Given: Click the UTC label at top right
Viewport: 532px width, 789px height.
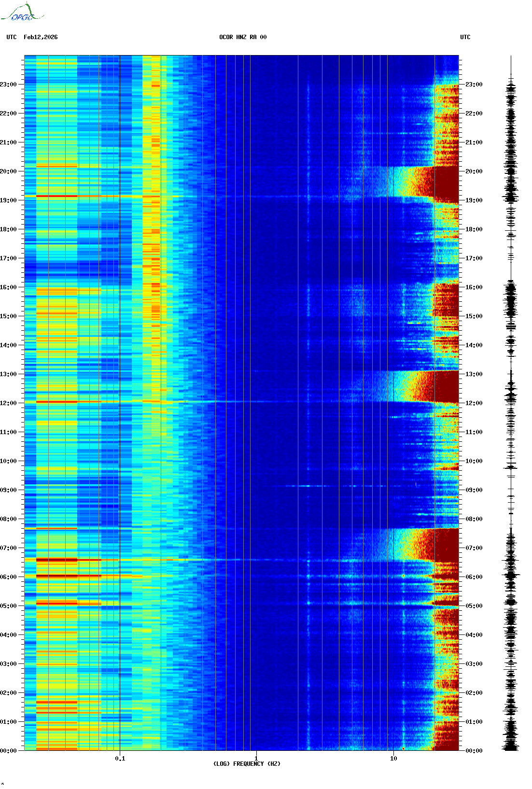Looking at the screenshot, I should (465, 37).
